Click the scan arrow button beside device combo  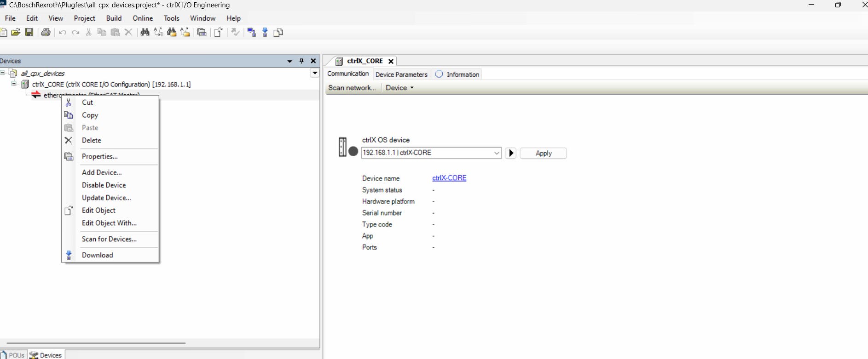[x=510, y=153]
